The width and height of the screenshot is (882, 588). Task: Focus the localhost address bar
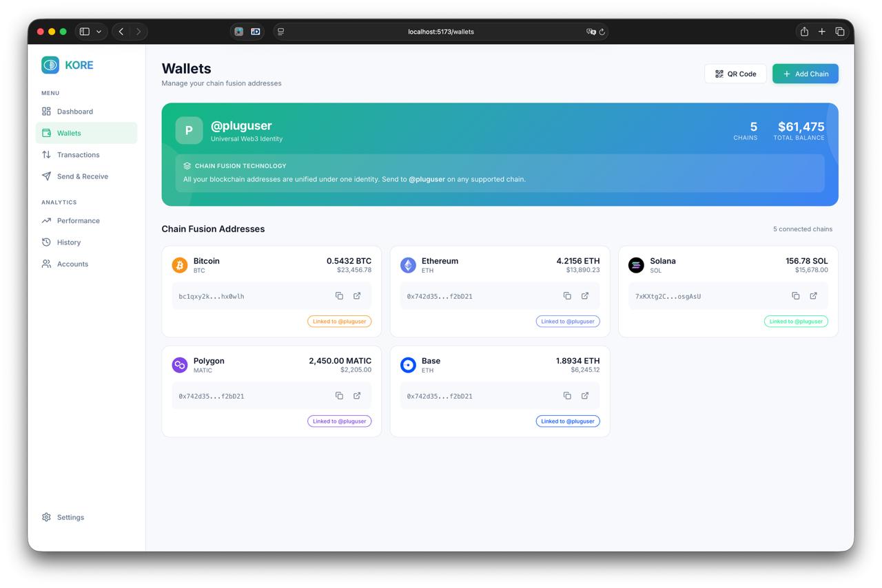(x=441, y=32)
